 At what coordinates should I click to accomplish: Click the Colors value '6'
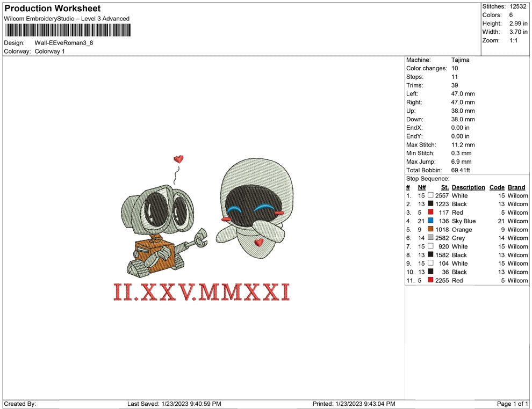pyautogui.click(x=511, y=15)
